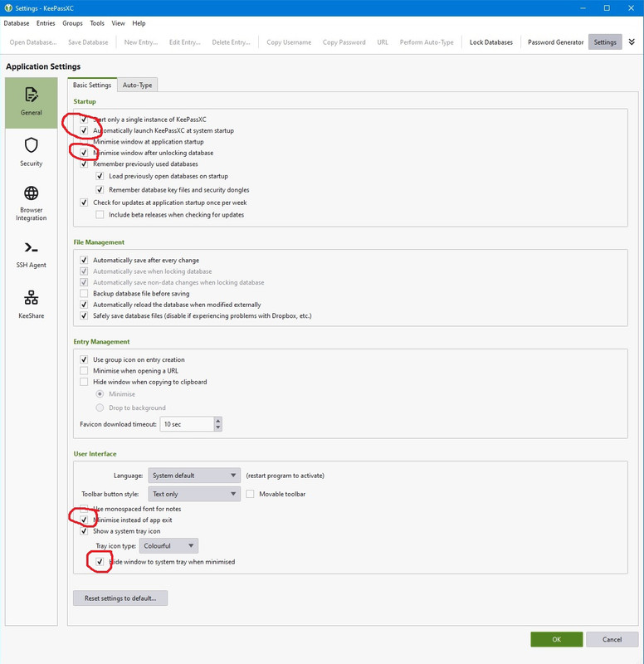Open the Help menu
Image resolution: width=644 pixels, height=664 pixels.
click(x=139, y=23)
